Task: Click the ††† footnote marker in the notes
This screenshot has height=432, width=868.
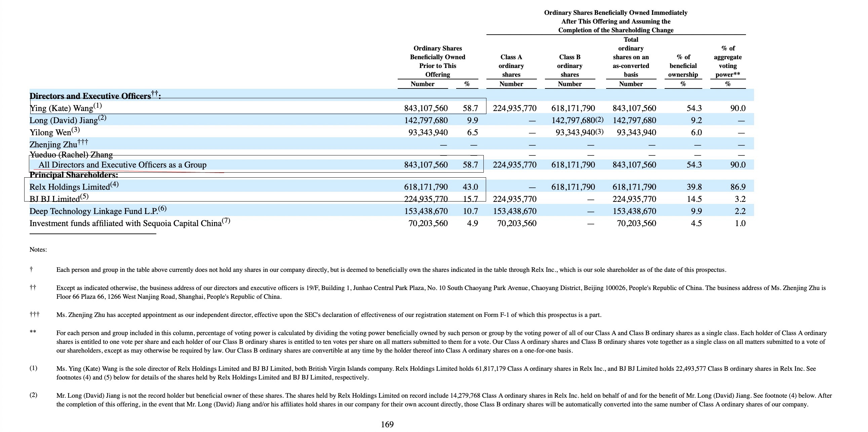Action: [x=34, y=315]
